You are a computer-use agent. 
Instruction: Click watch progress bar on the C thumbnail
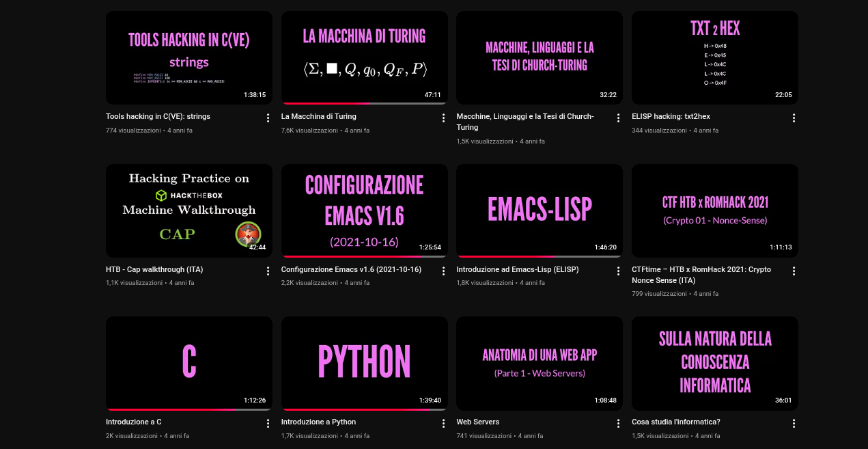coord(189,409)
